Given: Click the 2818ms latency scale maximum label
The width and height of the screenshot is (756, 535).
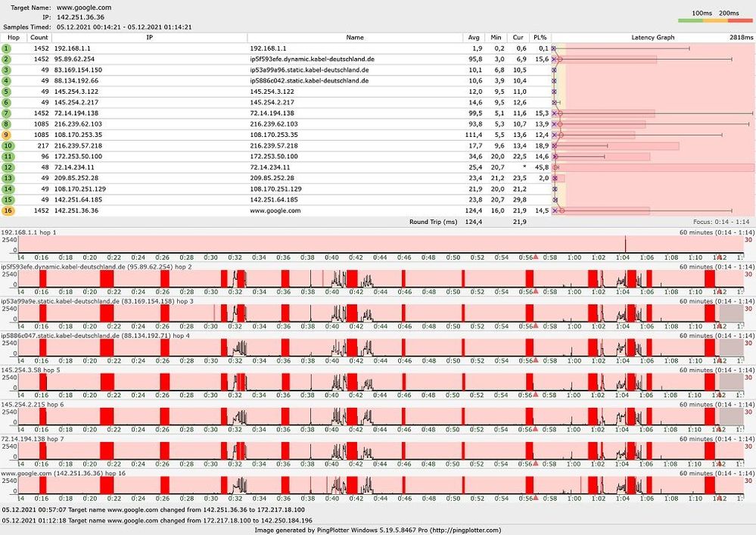Looking at the screenshot, I should click(742, 38).
